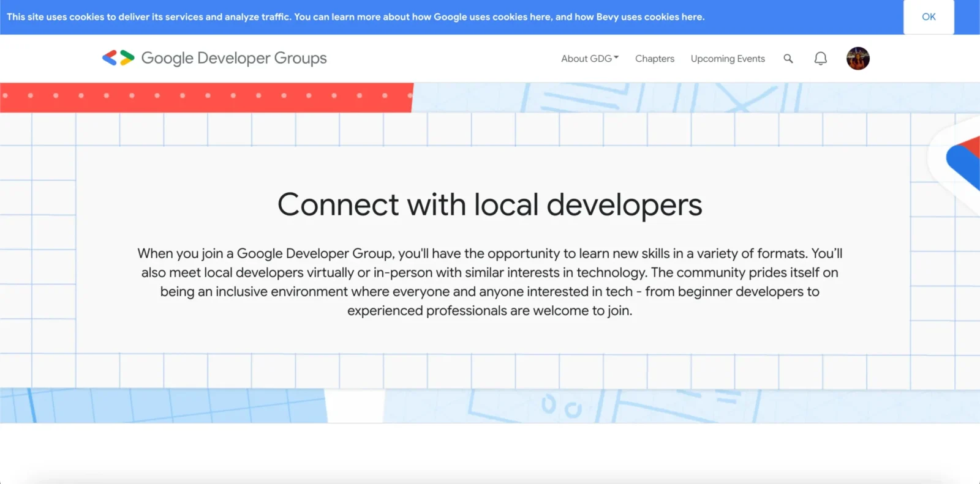This screenshot has height=484, width=980.
Task: Click the cookie notice text in the blue banner
Action: click(356, 17)
